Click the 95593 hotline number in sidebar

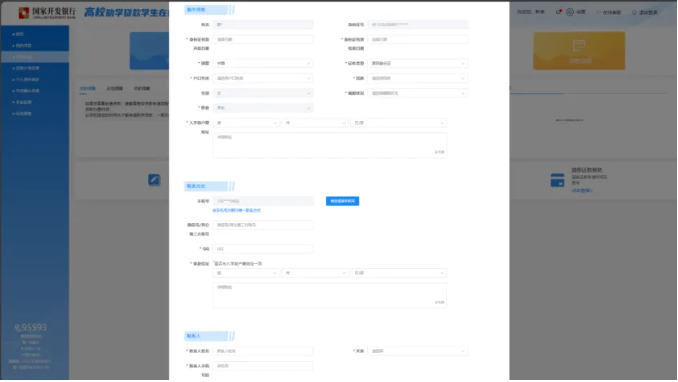30,327
